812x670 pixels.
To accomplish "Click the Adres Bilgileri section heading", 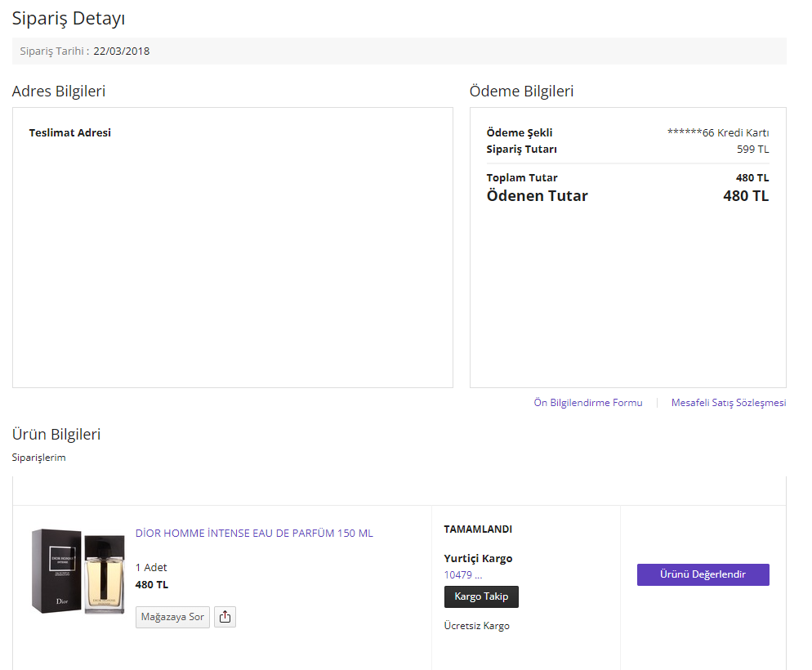I will (59, 92).
